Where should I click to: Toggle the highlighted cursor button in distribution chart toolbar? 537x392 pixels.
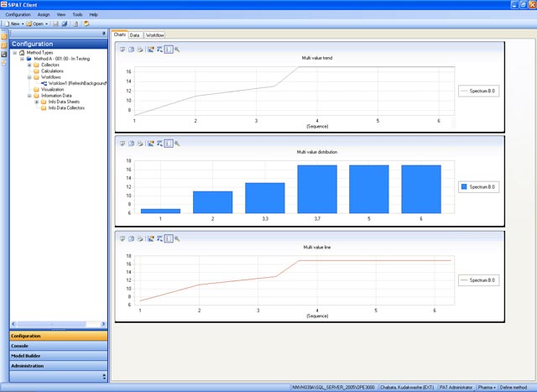coord(168,144)
